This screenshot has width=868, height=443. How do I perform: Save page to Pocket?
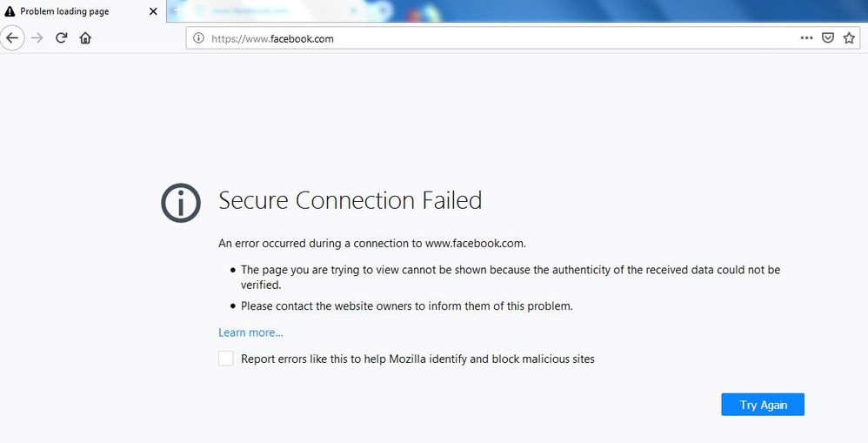[828, 38]
